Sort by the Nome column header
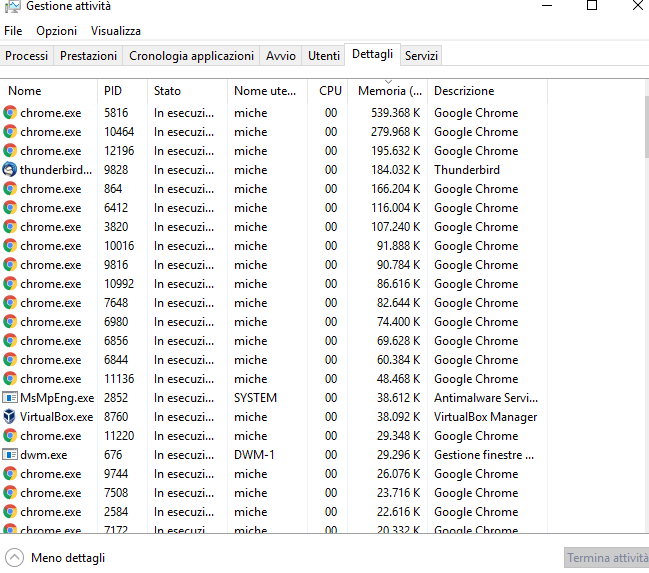The image size is (649, 573). pyautogui.click(x=49, y=91)
